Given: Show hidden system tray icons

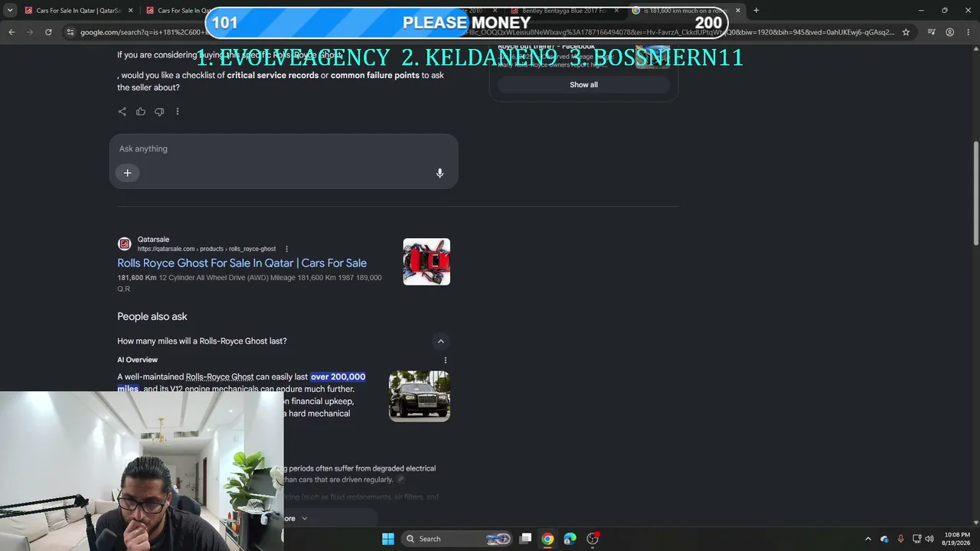Looking at the screenshot, I should click(x=867, y=539).
